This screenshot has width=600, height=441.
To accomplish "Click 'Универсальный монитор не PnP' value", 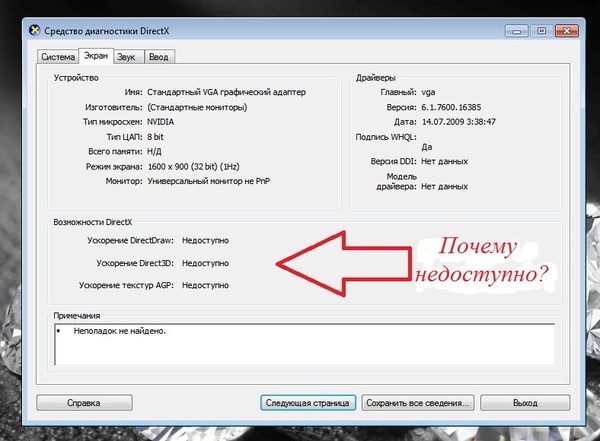I will point(209,181).
